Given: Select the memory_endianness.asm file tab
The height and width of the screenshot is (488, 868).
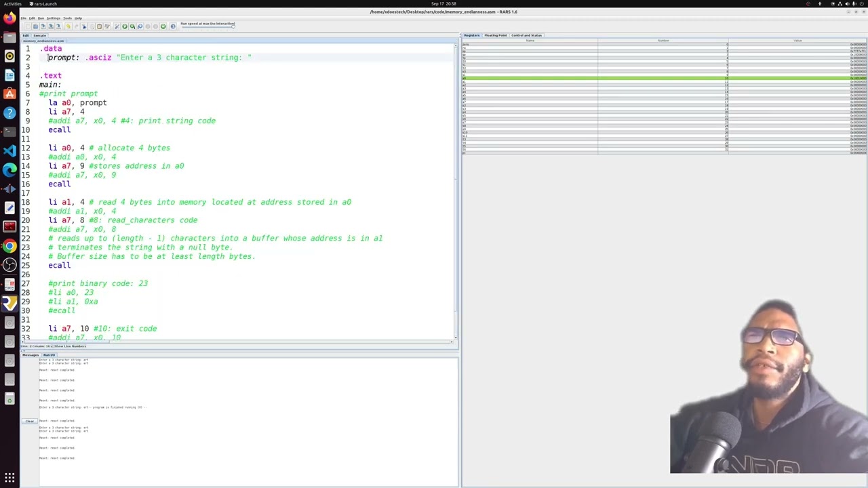Looking at the screenshot, I should click(43, 41).
